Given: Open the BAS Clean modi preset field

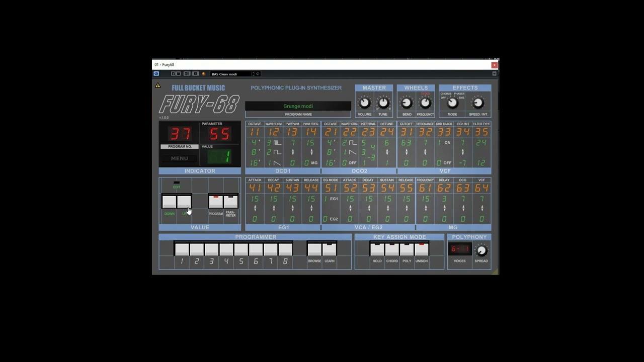Looking at the screenshot, I should click(x=230, y=74).
